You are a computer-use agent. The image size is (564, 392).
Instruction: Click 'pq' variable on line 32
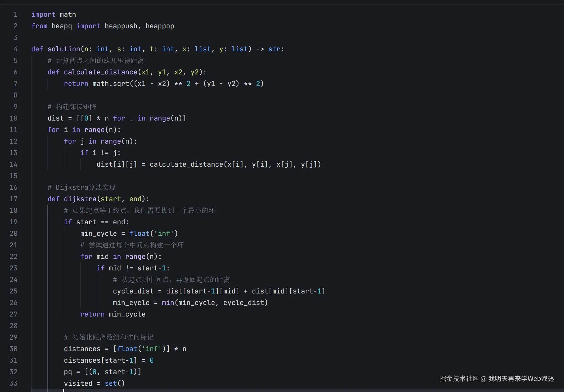tap(68, 372)
